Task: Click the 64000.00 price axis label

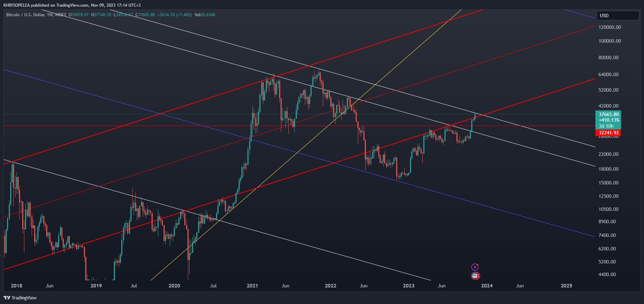Action: pyautogui.click(x=608, y=74)
